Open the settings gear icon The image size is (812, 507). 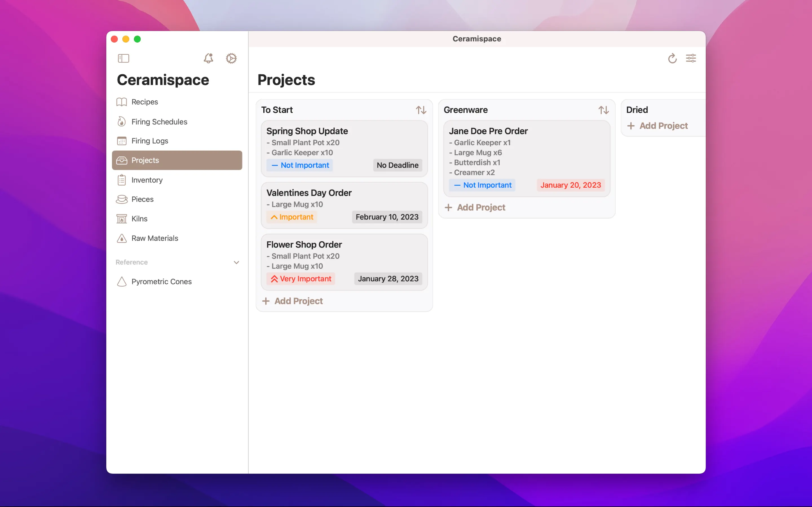coord(231,58)
